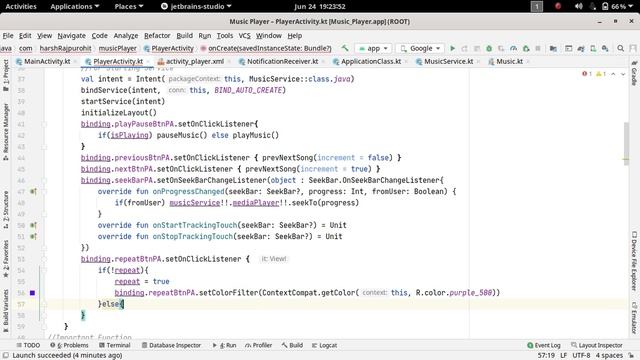Go to next highlighted error arrow
The height and width of the screenshot is (360, 640).
(x=623, y=74)
